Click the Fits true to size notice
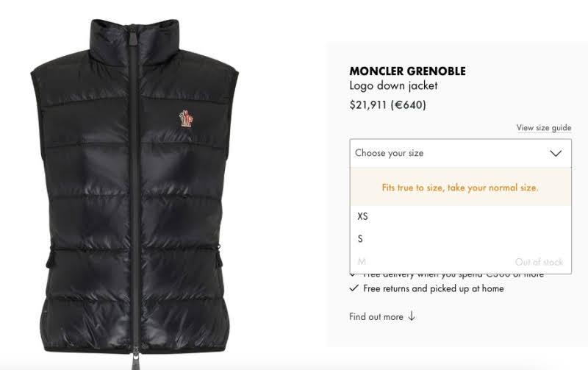Screen dimensions: 588x370 coord(461,188)
